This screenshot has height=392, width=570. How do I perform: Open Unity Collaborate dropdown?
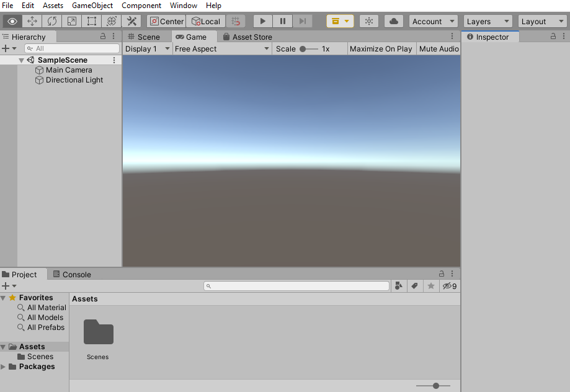[340, 22]
